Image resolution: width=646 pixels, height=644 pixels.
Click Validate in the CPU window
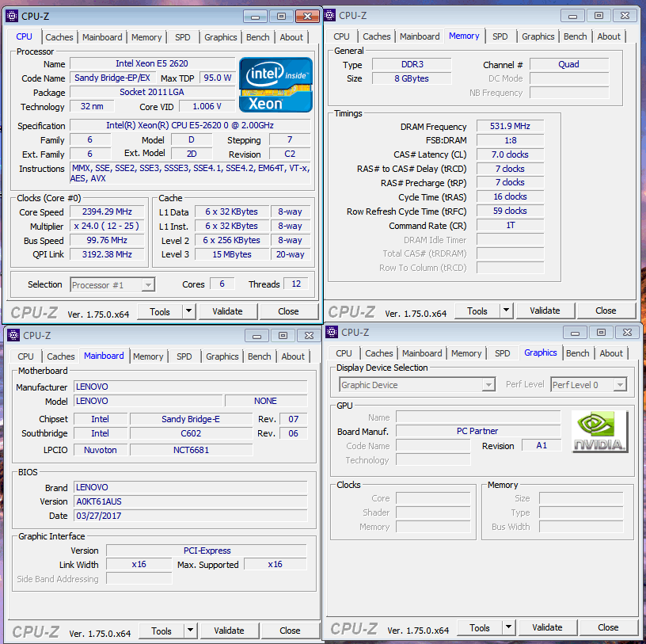(227, 311)
